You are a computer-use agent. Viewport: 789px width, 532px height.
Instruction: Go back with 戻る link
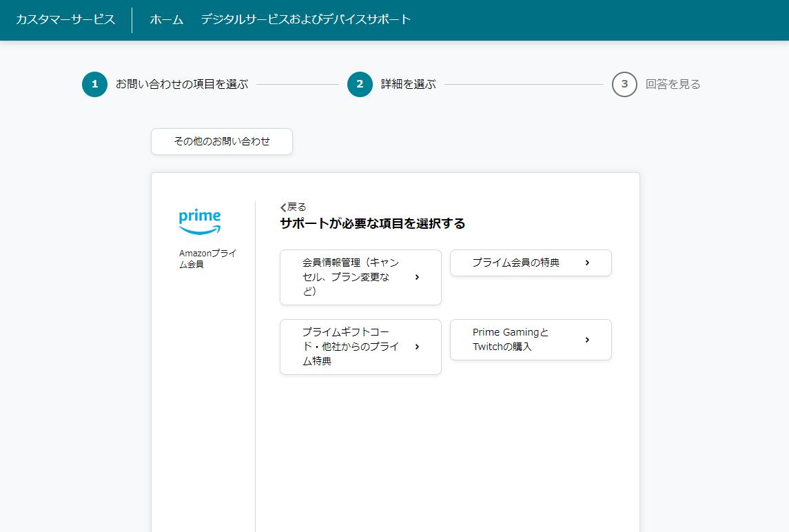(x=294, y=207)
